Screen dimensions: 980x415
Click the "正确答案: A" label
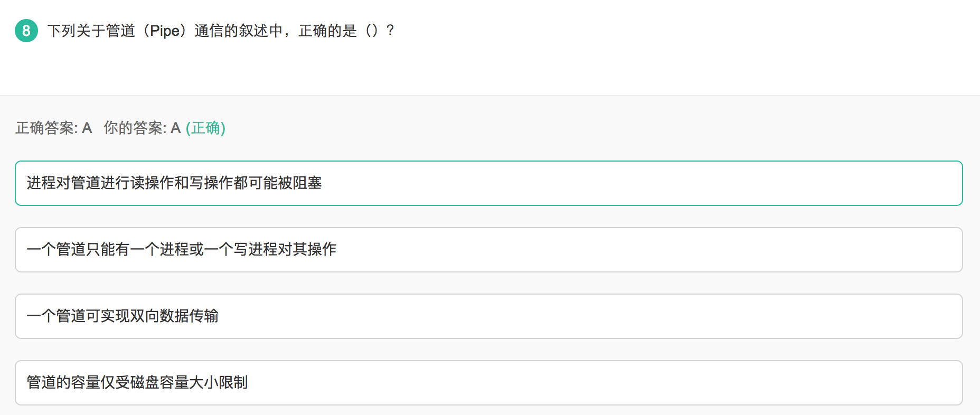53,128
